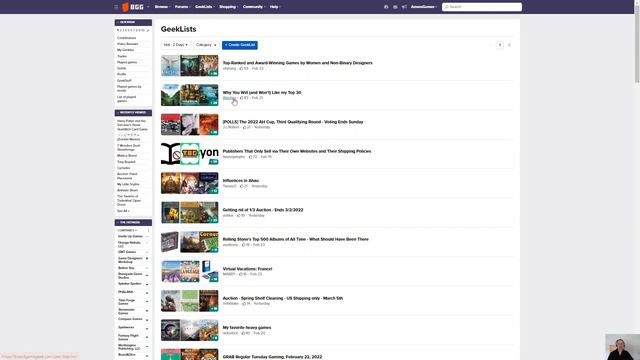Collapse the Quickbar sidebar panel header
The image size is (640, 360).
(x=133, y=22)
